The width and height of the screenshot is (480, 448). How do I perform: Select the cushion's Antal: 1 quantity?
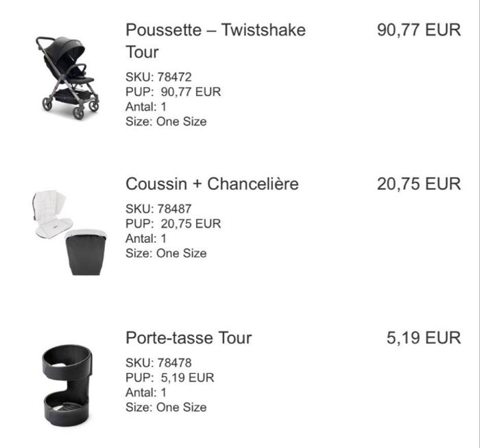coord(146,238)
